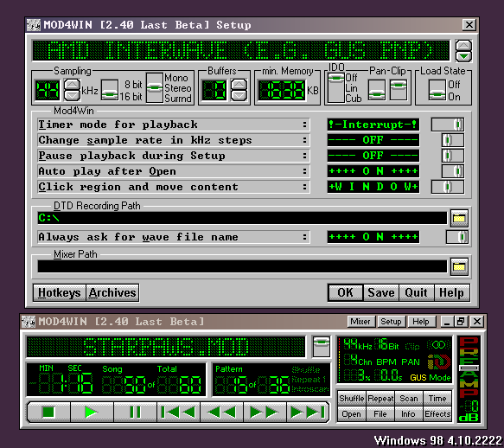Image resolution: width=504 pixels, height=448 pixels.
Task: Decrease the Buffers count with down arrow
Action: click(239, 95)
